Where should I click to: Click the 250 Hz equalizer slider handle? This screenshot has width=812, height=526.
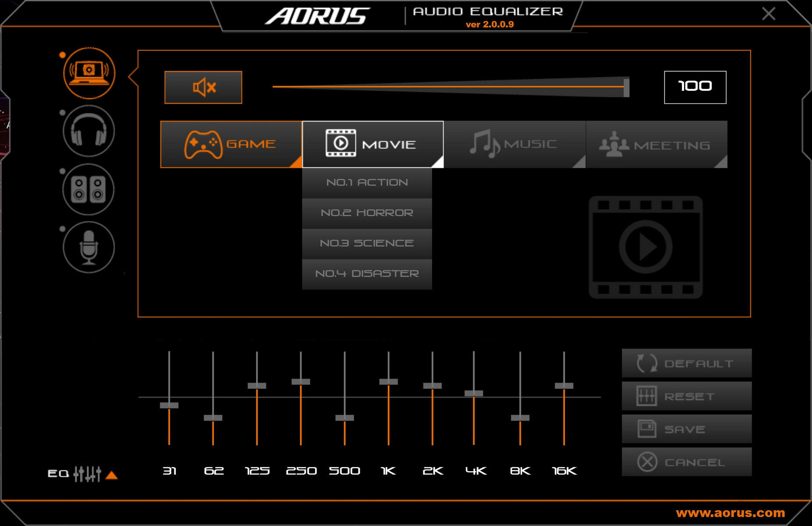(x=301, y=382)
